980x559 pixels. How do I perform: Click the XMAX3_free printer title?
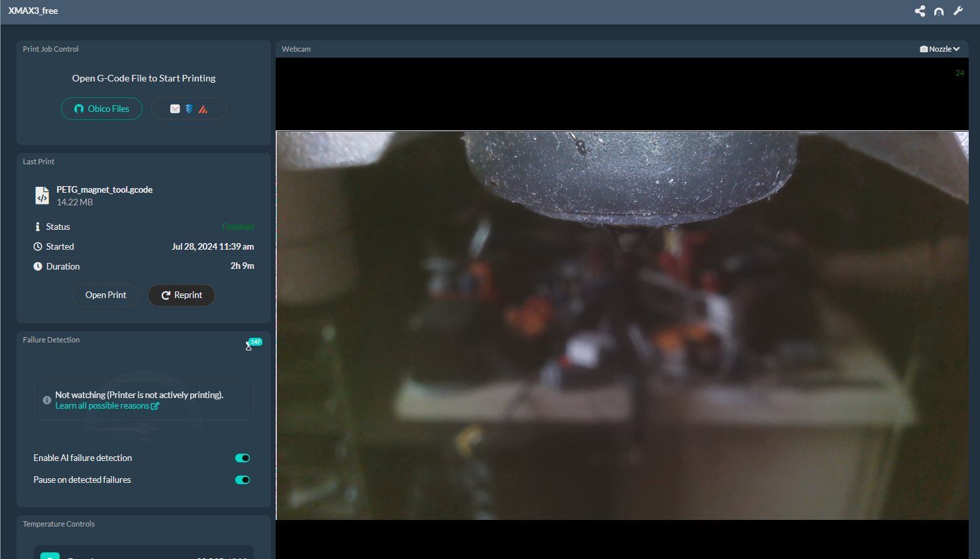click(33, 11)
